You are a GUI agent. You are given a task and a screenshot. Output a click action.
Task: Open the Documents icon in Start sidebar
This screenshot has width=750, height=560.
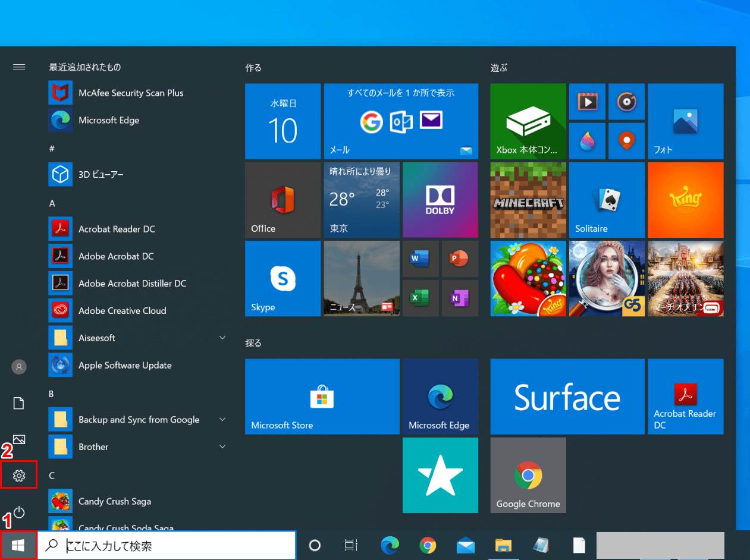coord(19,403)
